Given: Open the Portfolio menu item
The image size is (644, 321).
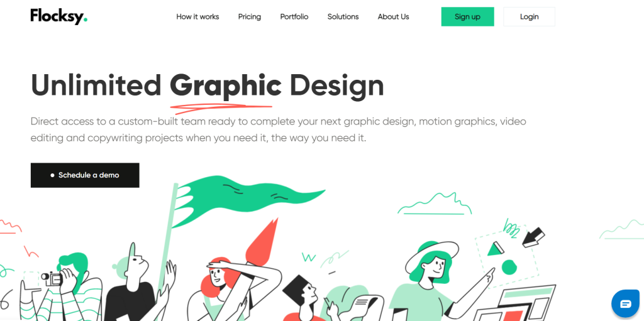Looking at the screenshot, I should coord(294,17).
